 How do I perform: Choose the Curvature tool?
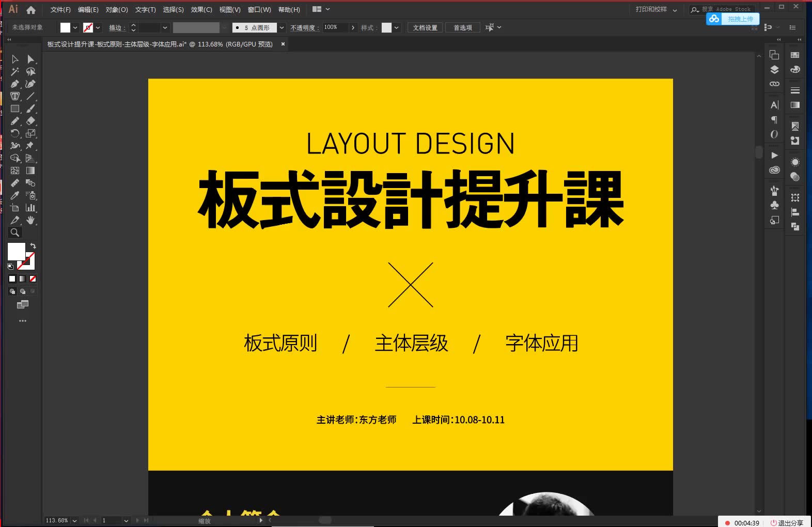click(30, 84)
